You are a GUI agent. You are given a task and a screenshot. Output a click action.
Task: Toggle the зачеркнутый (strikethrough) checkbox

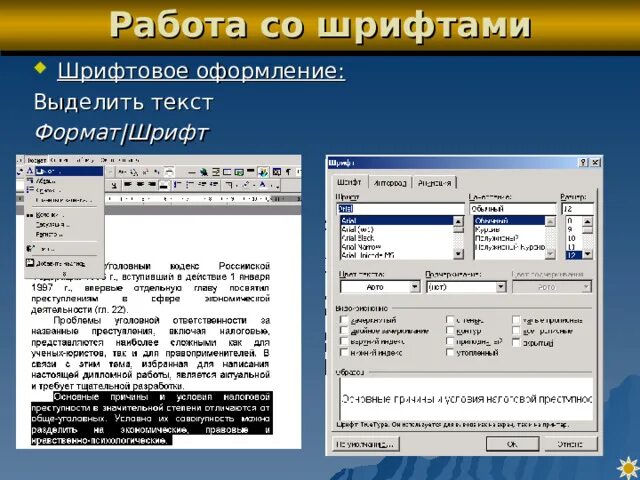344,320
